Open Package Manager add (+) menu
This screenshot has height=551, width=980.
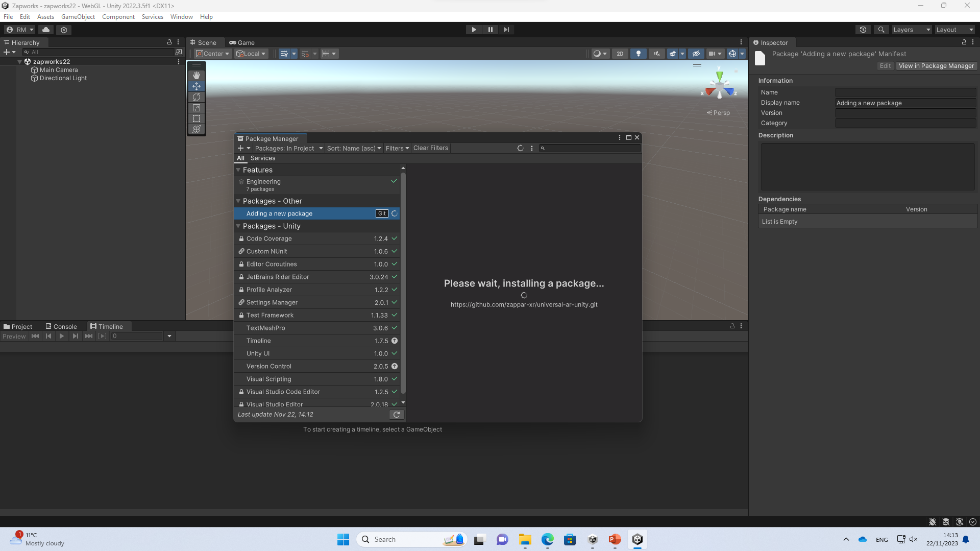[244, 148]
